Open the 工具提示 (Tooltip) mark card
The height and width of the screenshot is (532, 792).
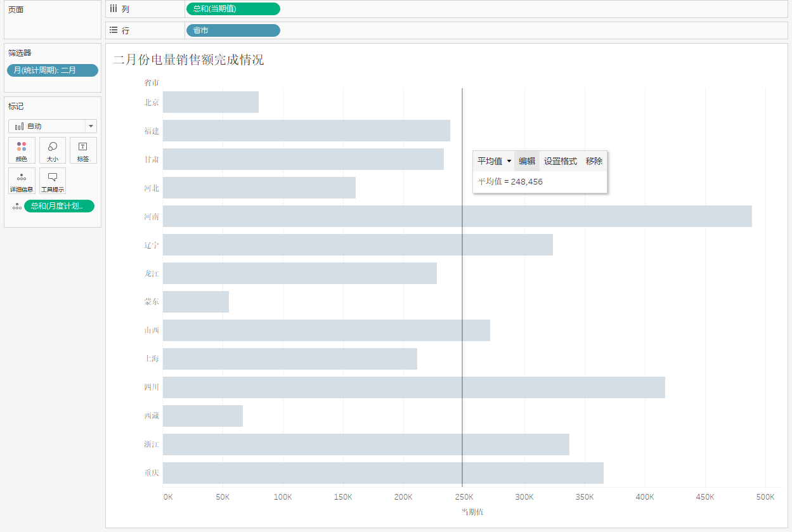pos(53,181)
